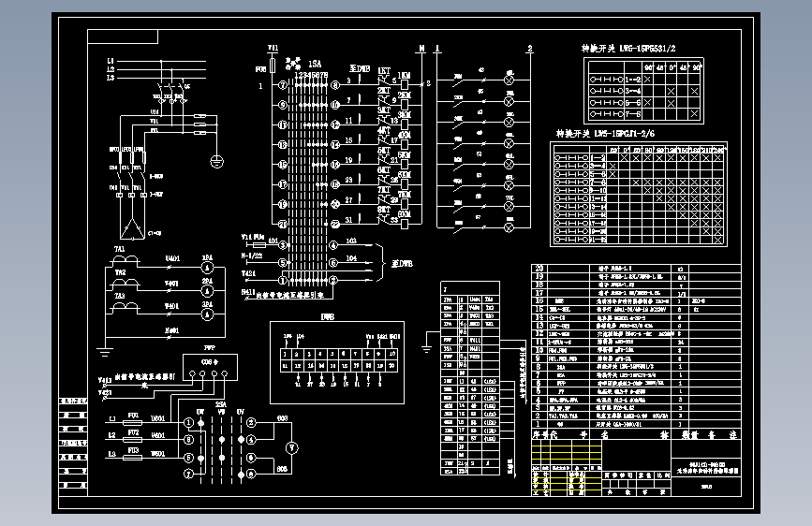Click the U601 wire label

point(158,418)
